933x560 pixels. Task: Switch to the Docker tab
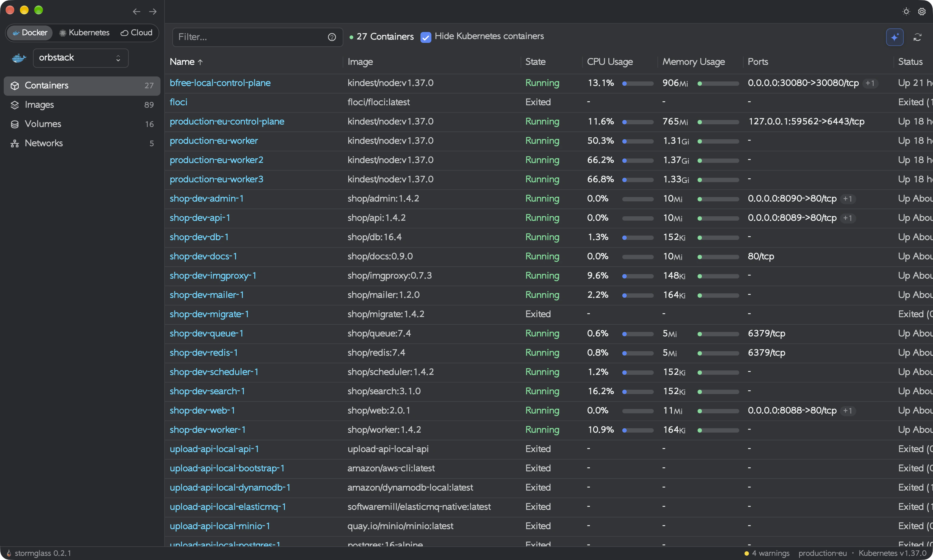30,32
